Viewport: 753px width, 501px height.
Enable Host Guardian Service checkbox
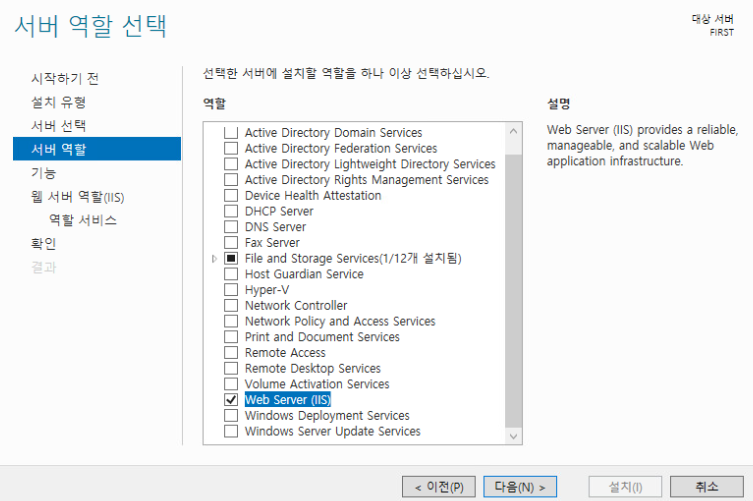[x=231, y=274]
